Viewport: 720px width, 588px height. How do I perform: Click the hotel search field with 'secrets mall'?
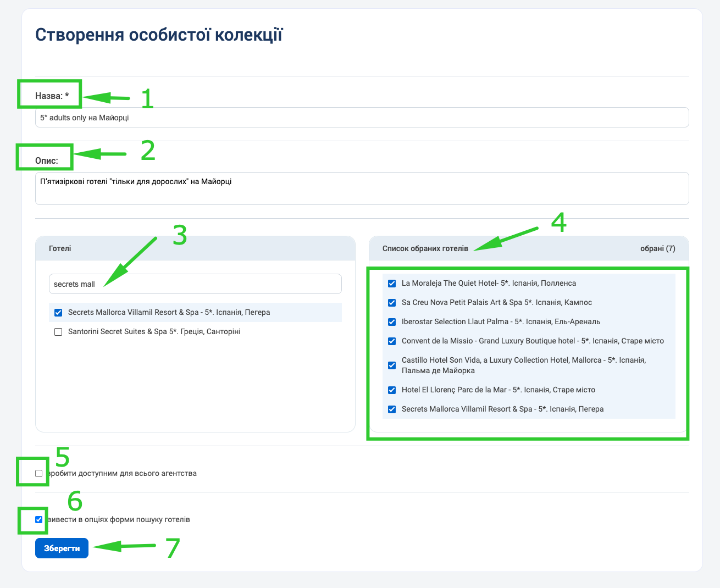[x=195, y=284]
